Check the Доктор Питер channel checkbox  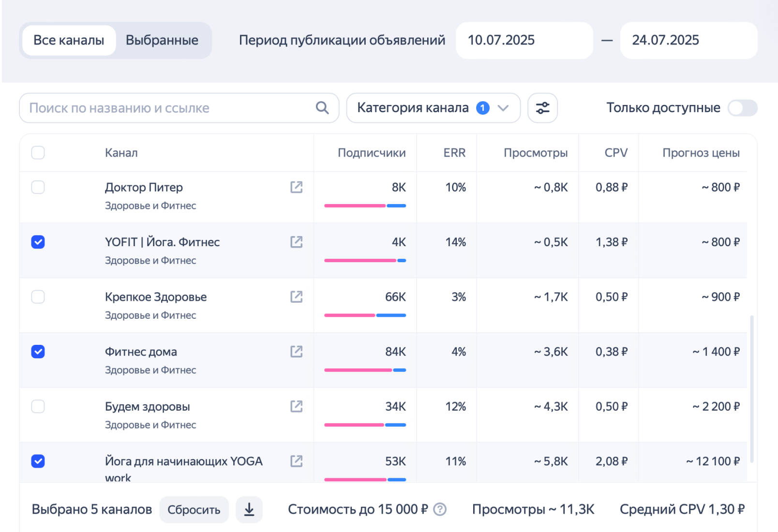click(38, 188)
